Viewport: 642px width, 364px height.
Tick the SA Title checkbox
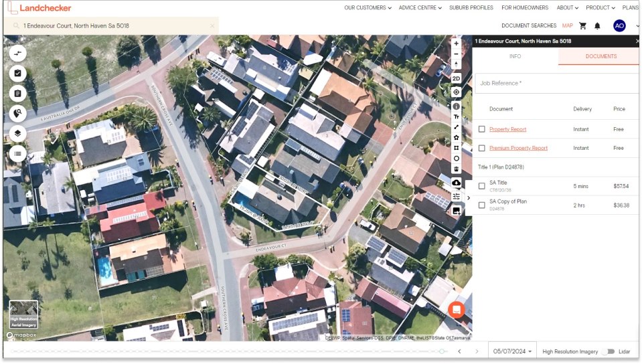click(481, 186)
